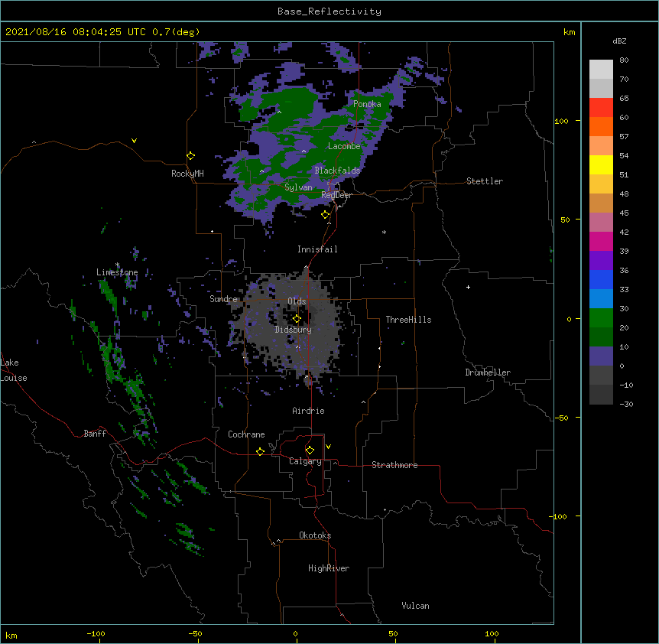Click the Base_Reflectivity title

(329, 11)
